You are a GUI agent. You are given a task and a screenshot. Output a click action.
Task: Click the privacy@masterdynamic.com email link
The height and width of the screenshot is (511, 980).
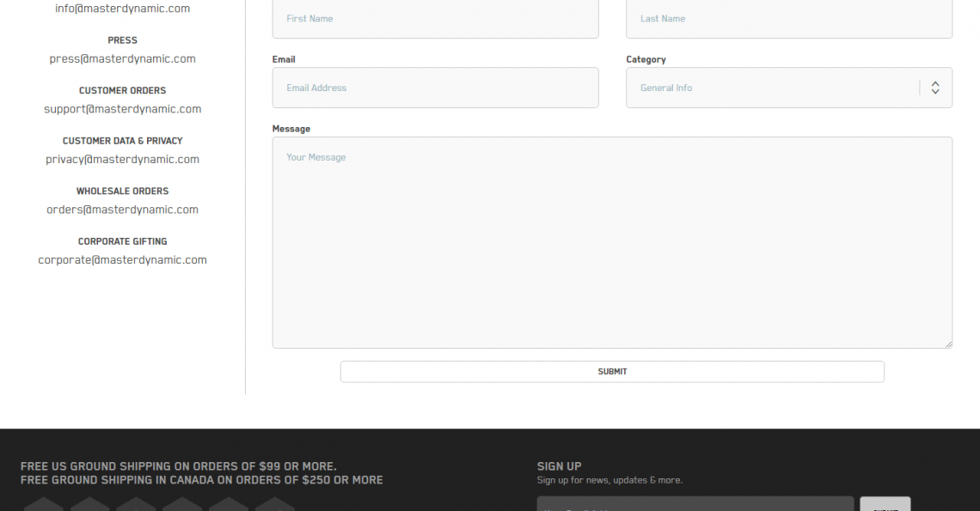pos(122,159)
